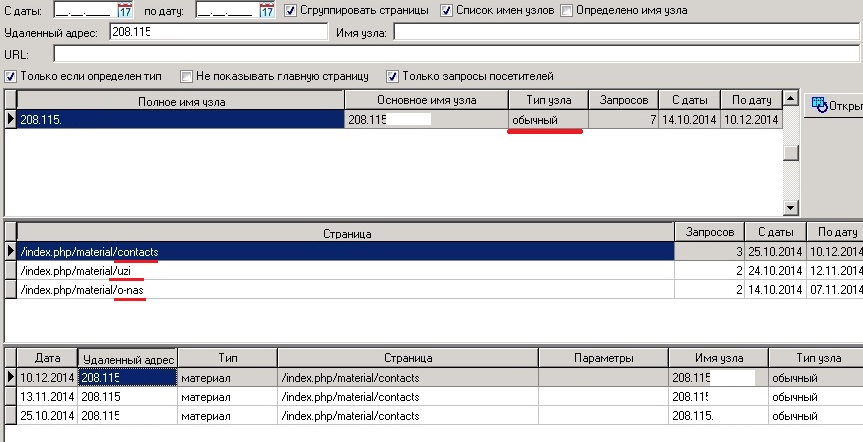Sort by 'Параметры' column header
This screenshot has width=863, height=442.
click(x=604, y=358)
